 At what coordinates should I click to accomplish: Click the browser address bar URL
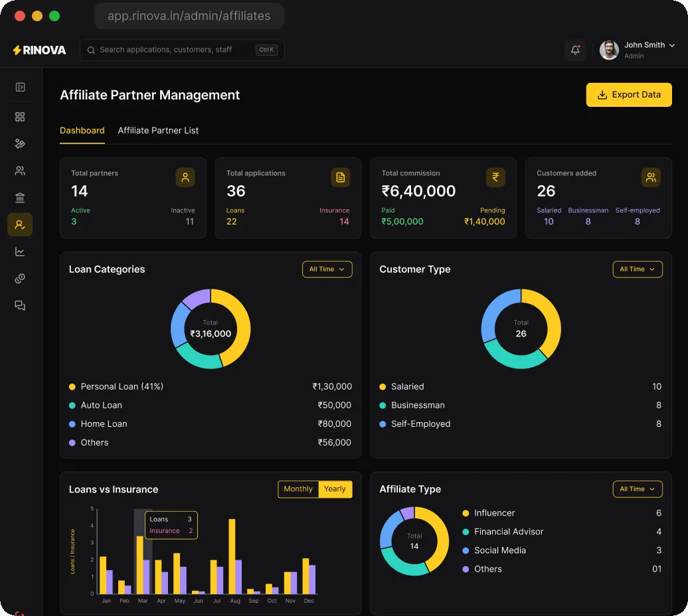click(189, 16)
